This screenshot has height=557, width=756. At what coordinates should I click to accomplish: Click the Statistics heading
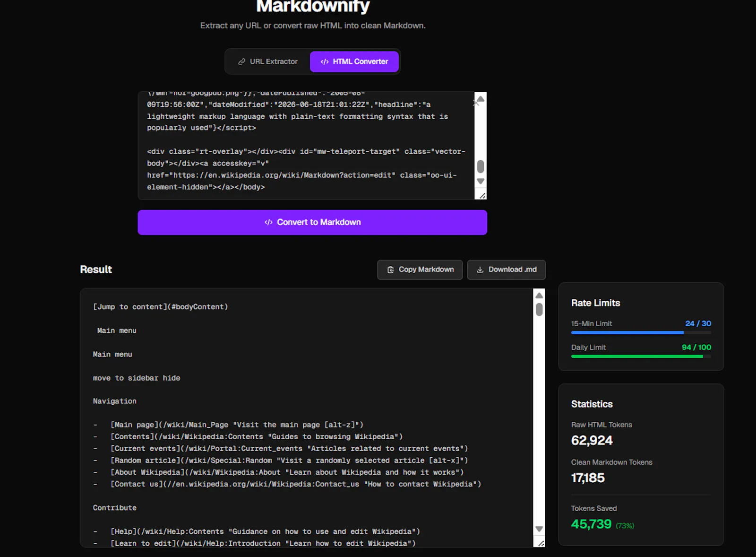[592, 404]
